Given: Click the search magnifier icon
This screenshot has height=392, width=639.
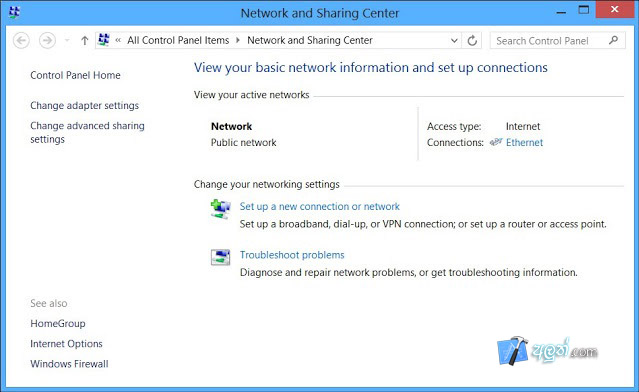Looking at the screenshot, I should click(x=613, y=40).
